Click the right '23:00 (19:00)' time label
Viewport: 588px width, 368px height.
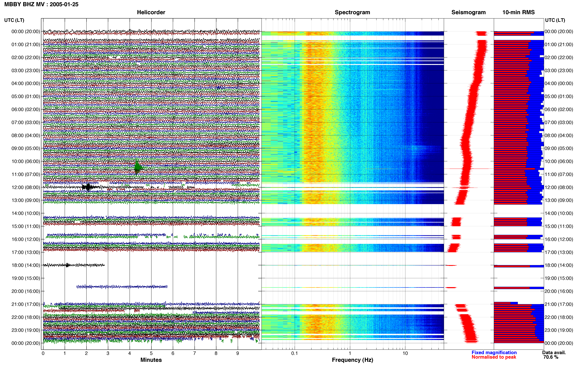click(x=559, y=330)
